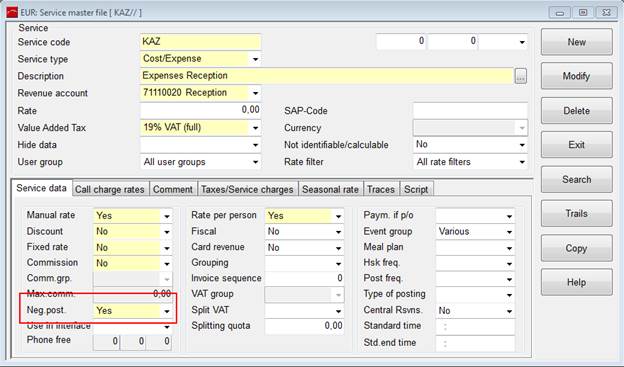Click the Standard time field
The width and height of the screenshot is (624, 367).
pyautogui.click(x=475, y=326)
